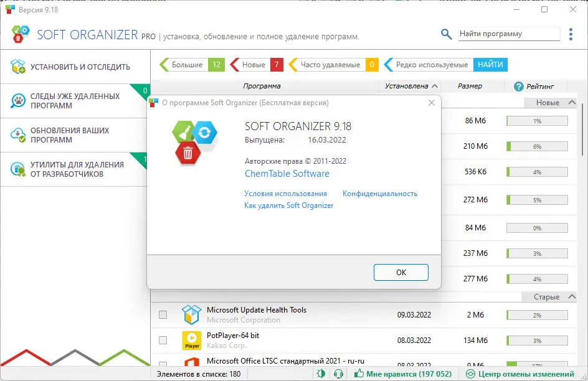Open the Условия использования link
The height and width of the screenshot is (381, 588).
[285, 194]
